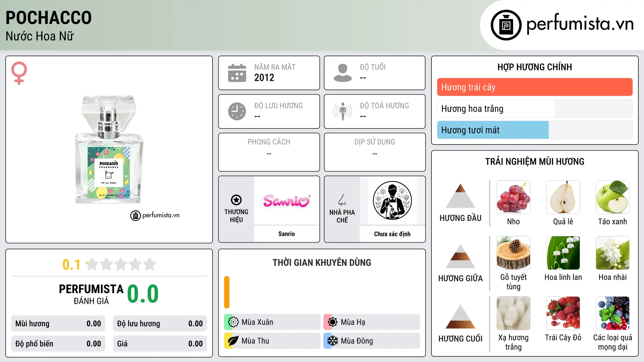Click the Giá score row

coord(160,344)
